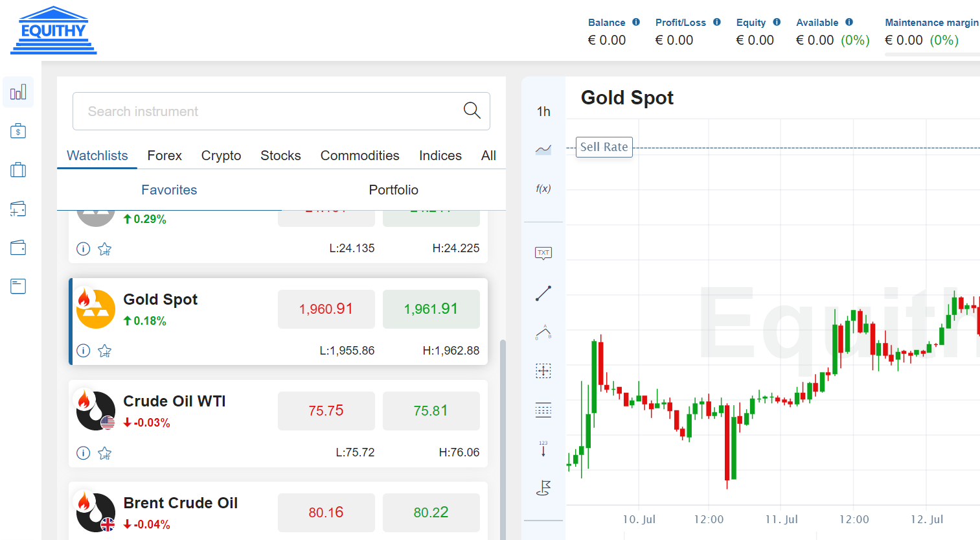Image resolution: width=980 pixels, height=540 pixels.
Task: Click Brent Crude Oil buy price 80.22
Action: tap(431, 513)
